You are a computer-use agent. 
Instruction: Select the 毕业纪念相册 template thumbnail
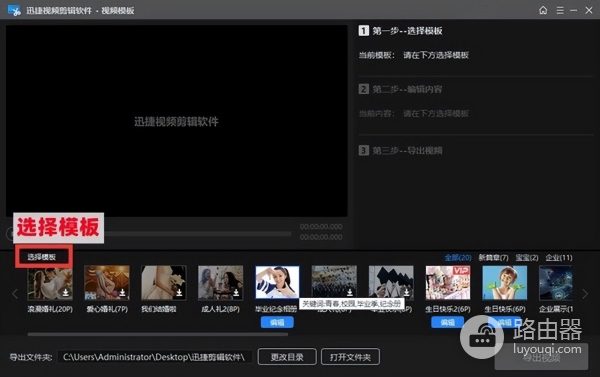pyautogui.click(x=277, y=282)
